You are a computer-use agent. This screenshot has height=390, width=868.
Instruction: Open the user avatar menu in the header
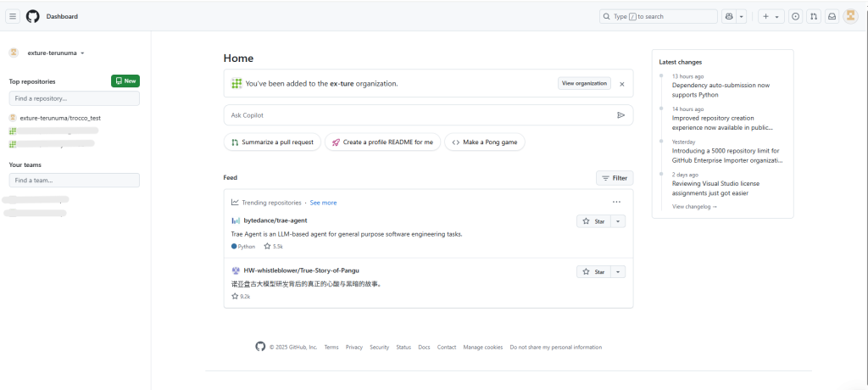pos(850,17)
